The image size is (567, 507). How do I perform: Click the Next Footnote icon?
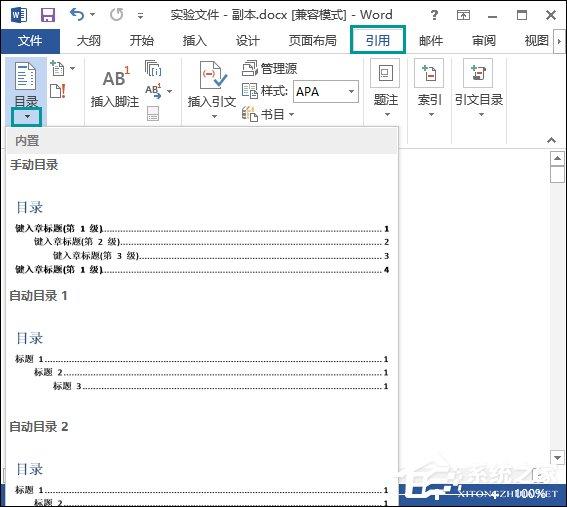point(153,91)
